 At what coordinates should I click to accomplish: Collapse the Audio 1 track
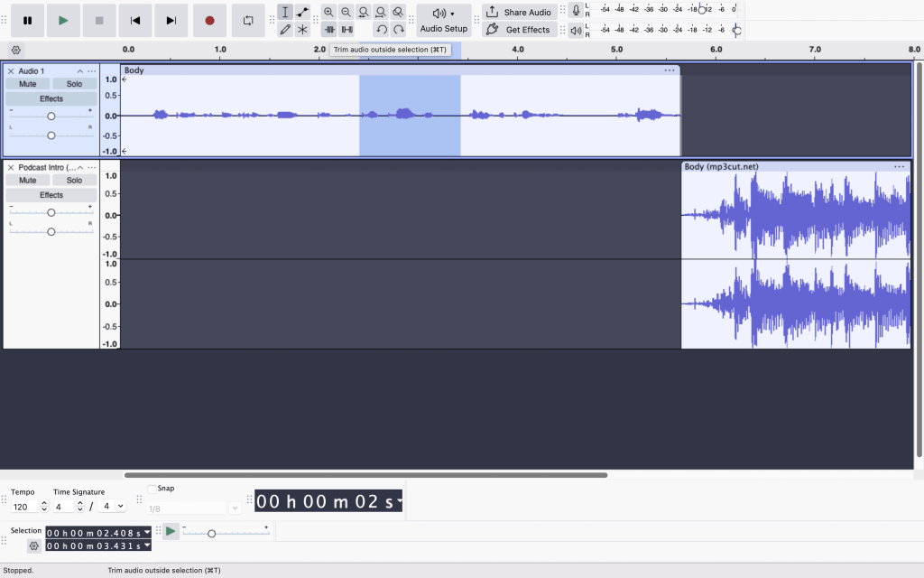click(x=79, y=71)
